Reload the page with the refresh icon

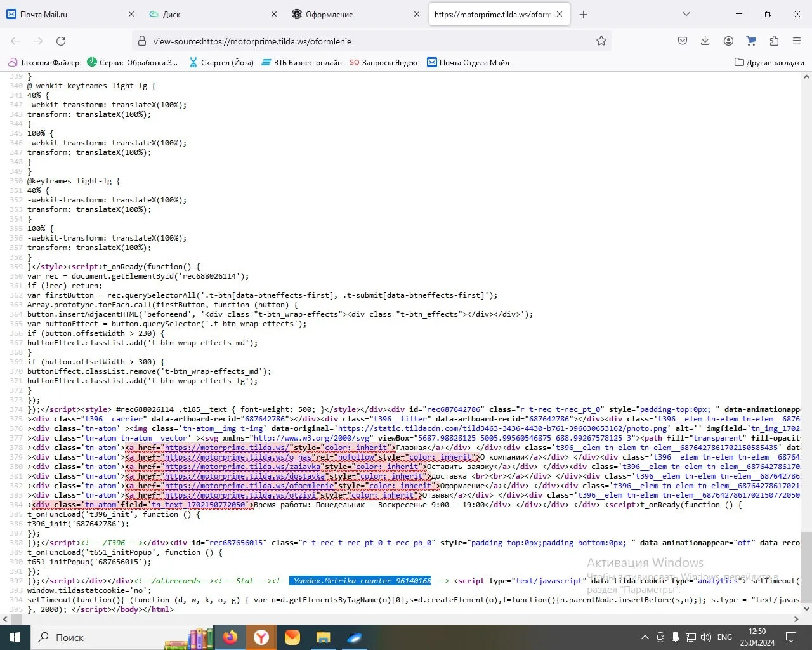61,41
